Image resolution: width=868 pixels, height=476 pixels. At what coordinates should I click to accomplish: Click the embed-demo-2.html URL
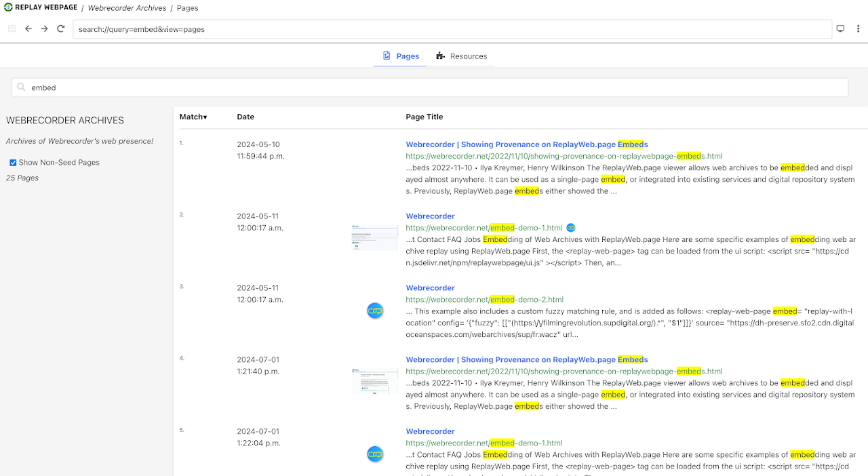[x=484, y=300]
